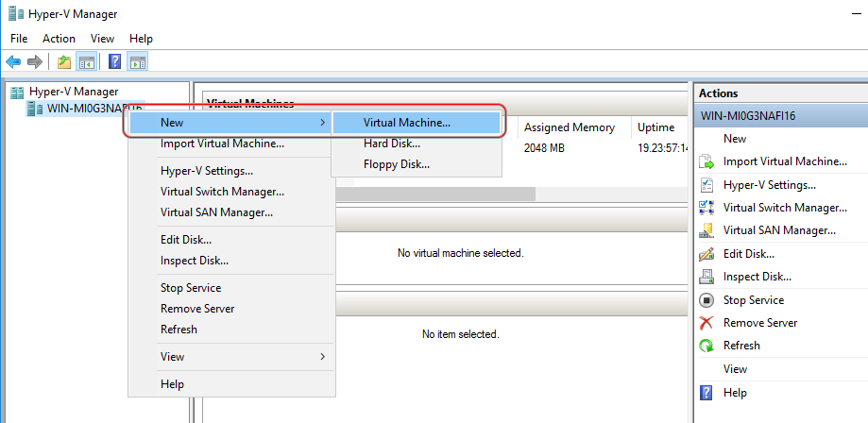Screen dimensions: 868x423
Task: Click the Hyper-V Manager tree root icon
Action: (x=17, y=92)
